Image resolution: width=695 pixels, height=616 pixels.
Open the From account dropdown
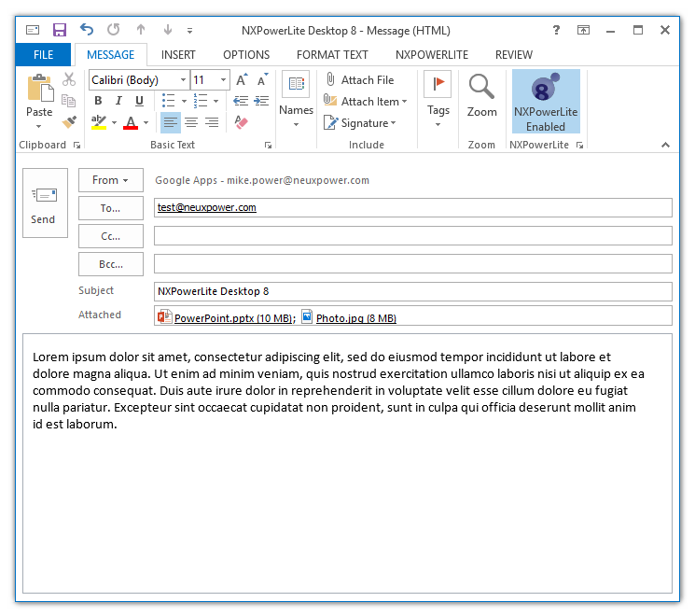coord(111,180)
